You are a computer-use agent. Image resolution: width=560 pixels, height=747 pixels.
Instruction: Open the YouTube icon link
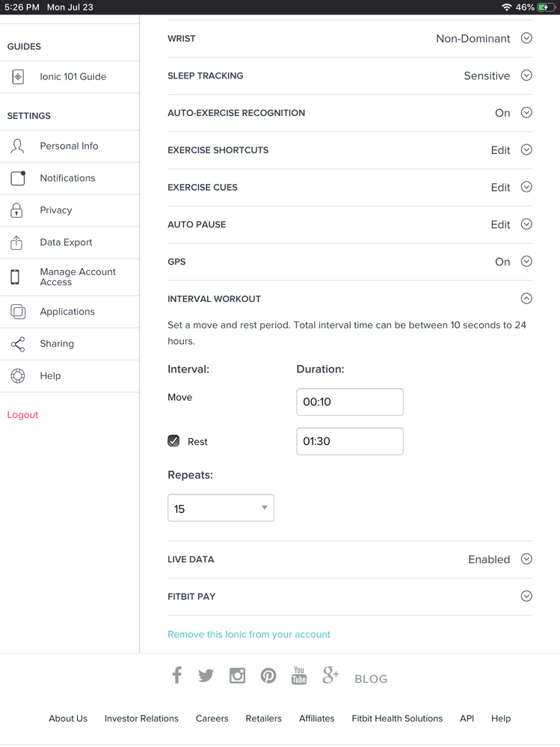(299, 675)
